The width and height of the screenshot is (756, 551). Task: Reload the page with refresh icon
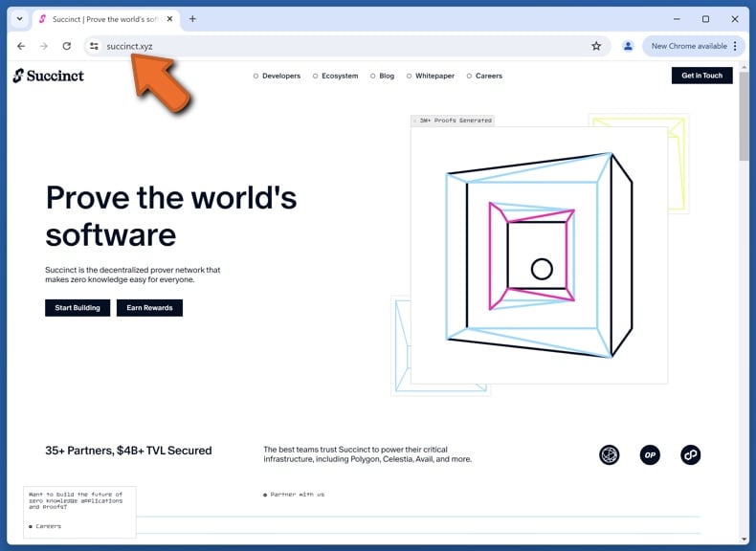(67, 46)
